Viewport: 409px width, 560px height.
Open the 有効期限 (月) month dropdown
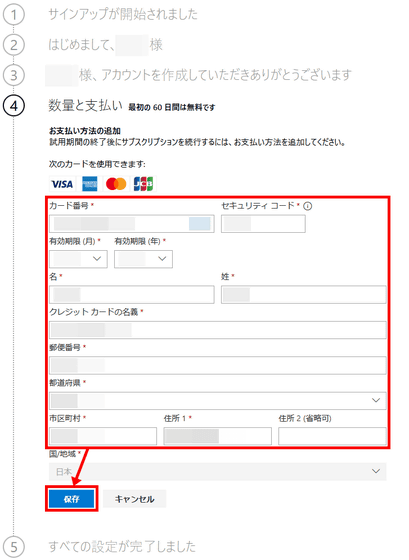[78, 259]
